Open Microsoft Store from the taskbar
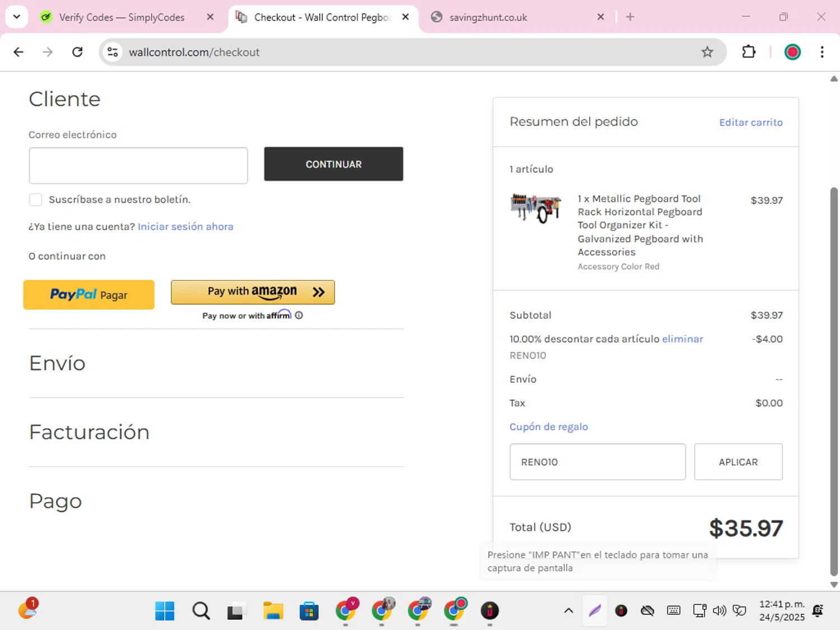Image resolution: width=840 pixels, height=630 pixels. point(309,611)
